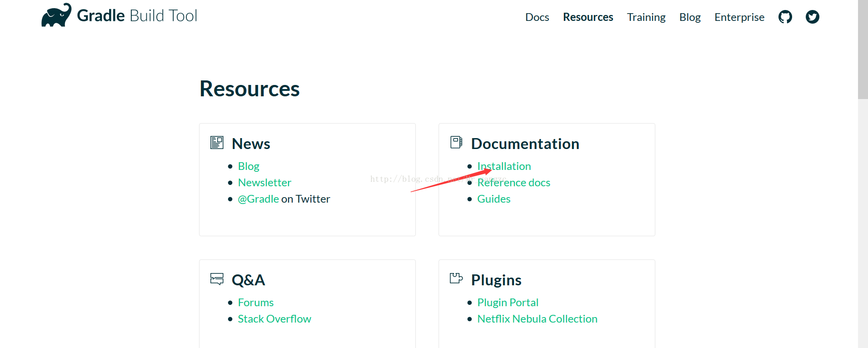
Task: Open Blog in the top navigation
Action: click(x=690, y=17)
